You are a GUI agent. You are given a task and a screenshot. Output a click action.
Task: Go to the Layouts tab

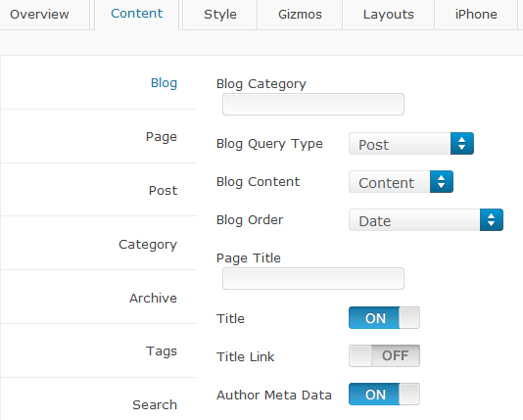coord(388,15)
